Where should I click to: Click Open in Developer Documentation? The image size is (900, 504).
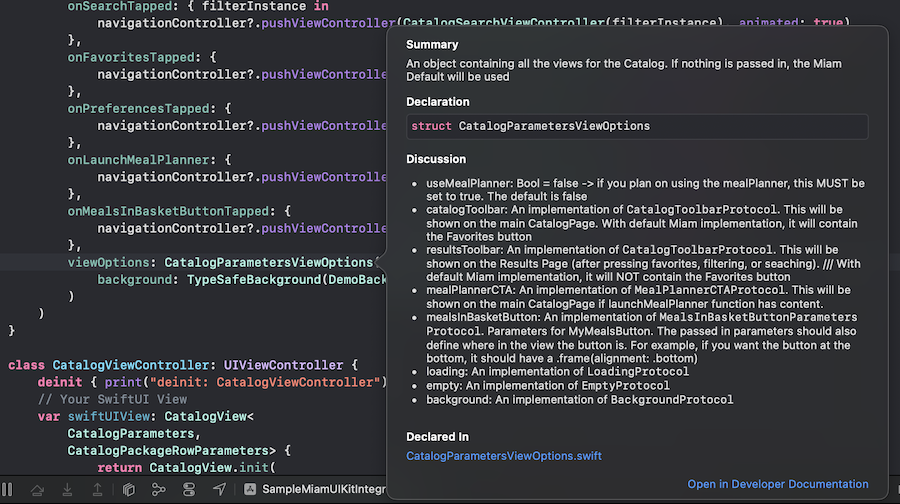point(778,484)
